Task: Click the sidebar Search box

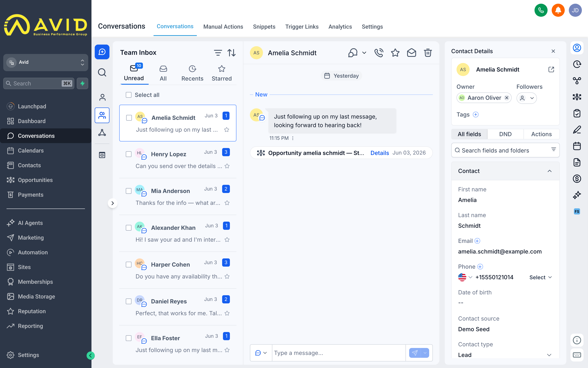Action: [x=39, y=83]
